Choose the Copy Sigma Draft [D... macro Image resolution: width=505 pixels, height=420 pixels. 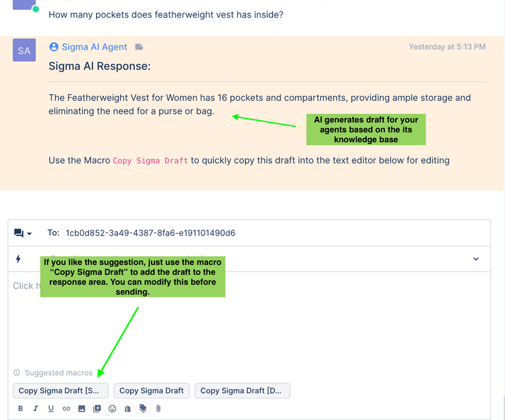[x=242, y=390]
